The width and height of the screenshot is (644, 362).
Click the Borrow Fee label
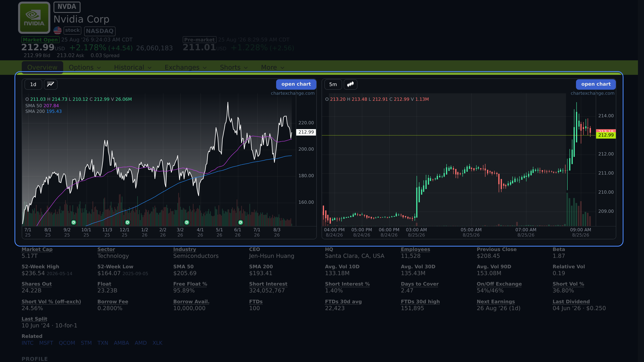pos(112,301)
